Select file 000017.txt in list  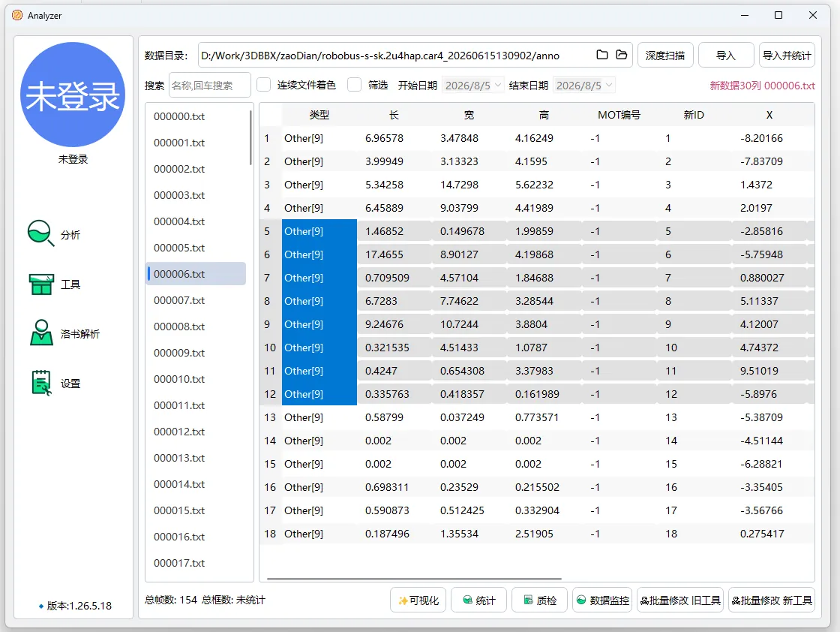point(196,563)
